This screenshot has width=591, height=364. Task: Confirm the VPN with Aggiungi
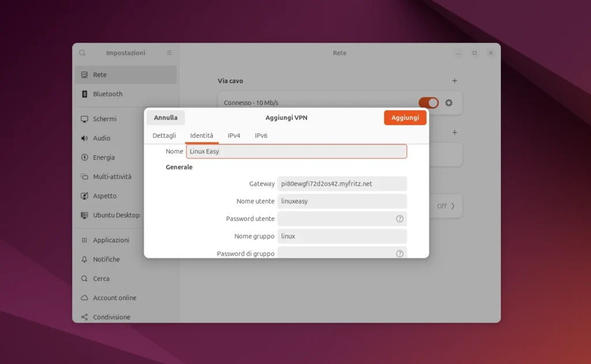click(405, 117)
